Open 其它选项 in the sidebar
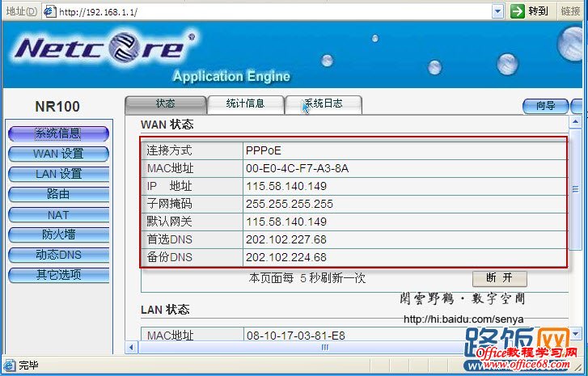 [58, 275]
